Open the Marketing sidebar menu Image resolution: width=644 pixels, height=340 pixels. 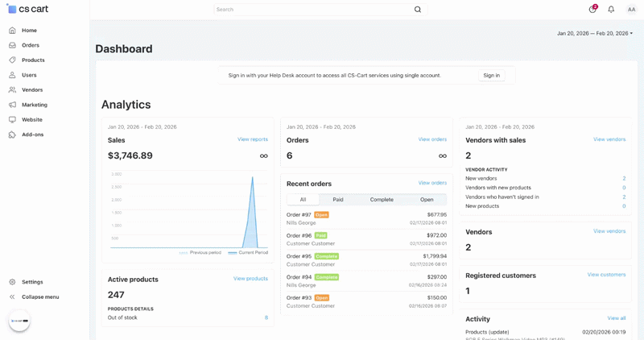34,105
